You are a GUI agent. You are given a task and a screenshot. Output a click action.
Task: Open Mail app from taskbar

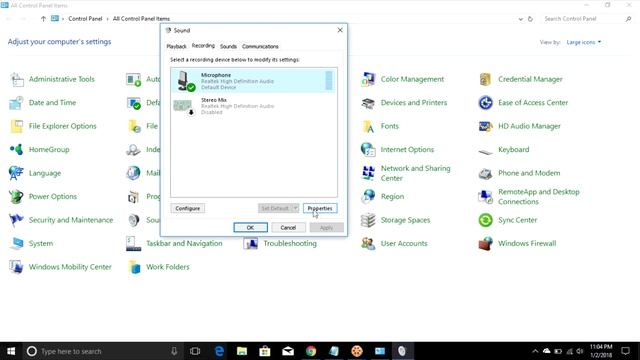pyautogui.click(x=288, y=351)
